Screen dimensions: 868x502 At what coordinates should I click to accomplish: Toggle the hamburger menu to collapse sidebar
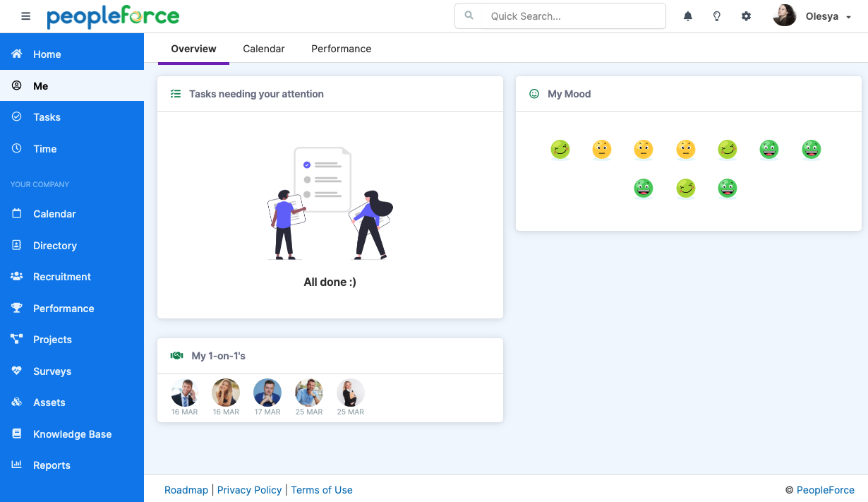[x=26, y=16]
